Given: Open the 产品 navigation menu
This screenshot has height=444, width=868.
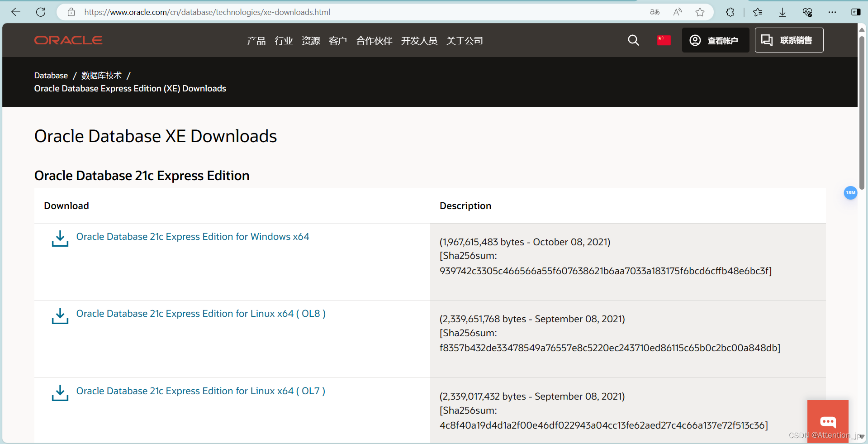Looking at the screenshot, I should coord(256,41).
